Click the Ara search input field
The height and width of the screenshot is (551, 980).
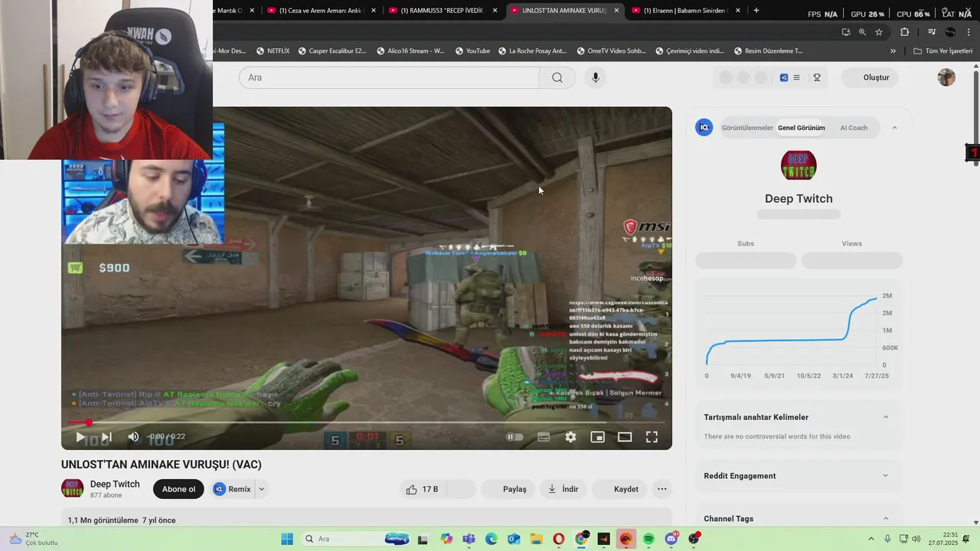click(389, 77)
